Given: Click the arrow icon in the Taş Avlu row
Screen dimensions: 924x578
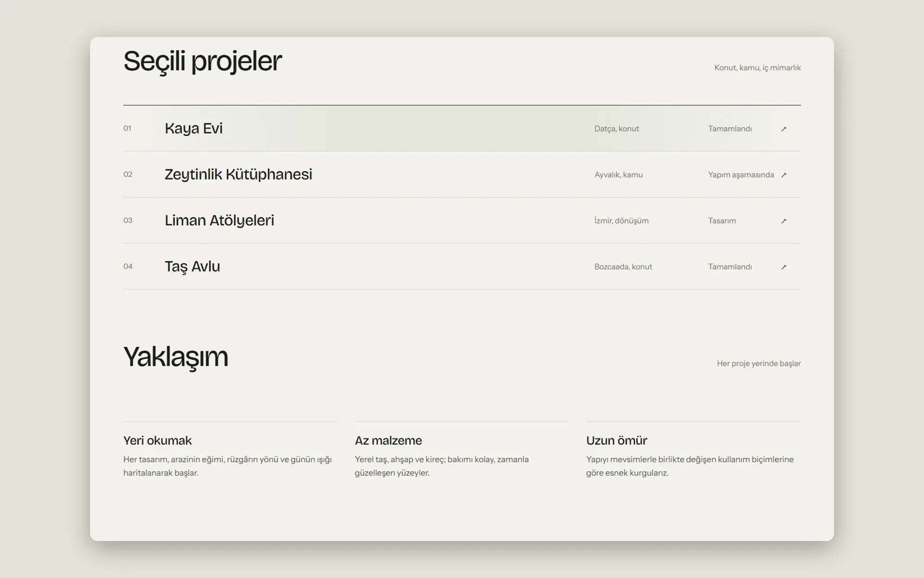Looking at the screenshot, I should click(x=784, y=267).
